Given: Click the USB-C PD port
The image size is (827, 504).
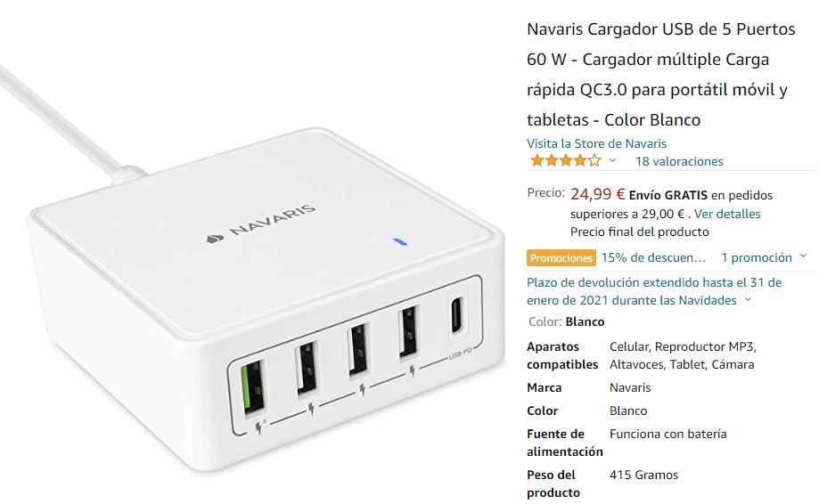Looking at the screenshot, I should pyautogui.click(x=456, y=315).
